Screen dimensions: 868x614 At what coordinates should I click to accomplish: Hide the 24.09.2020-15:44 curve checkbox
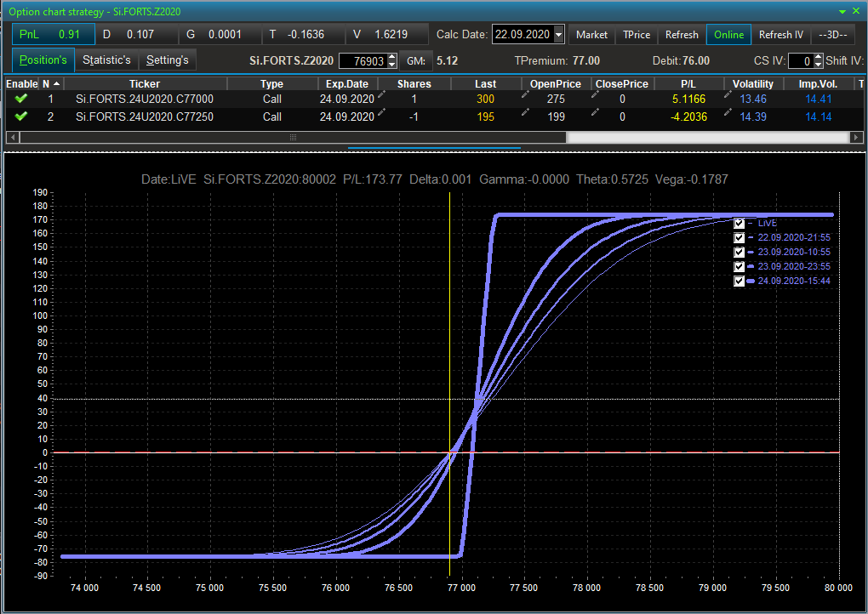pos(740,281)
